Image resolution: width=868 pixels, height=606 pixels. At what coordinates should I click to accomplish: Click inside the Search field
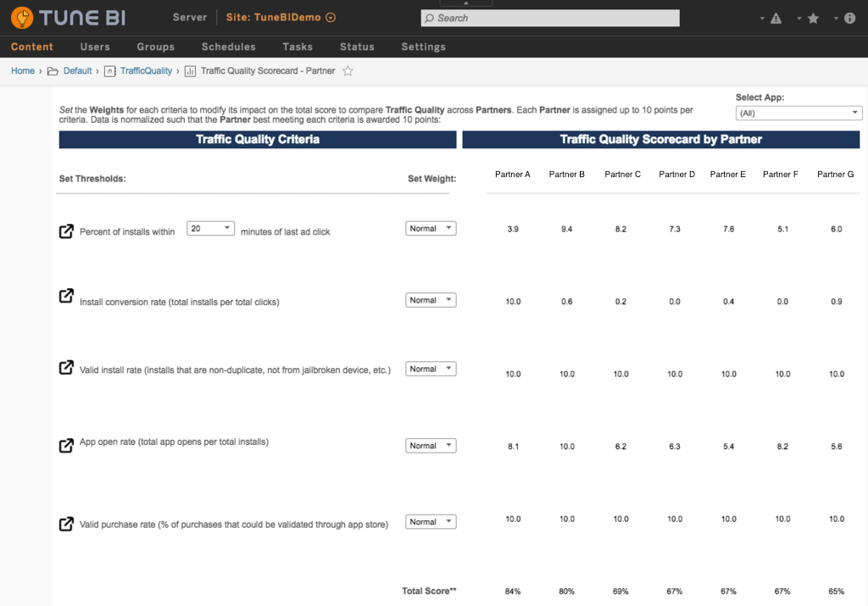550,19
